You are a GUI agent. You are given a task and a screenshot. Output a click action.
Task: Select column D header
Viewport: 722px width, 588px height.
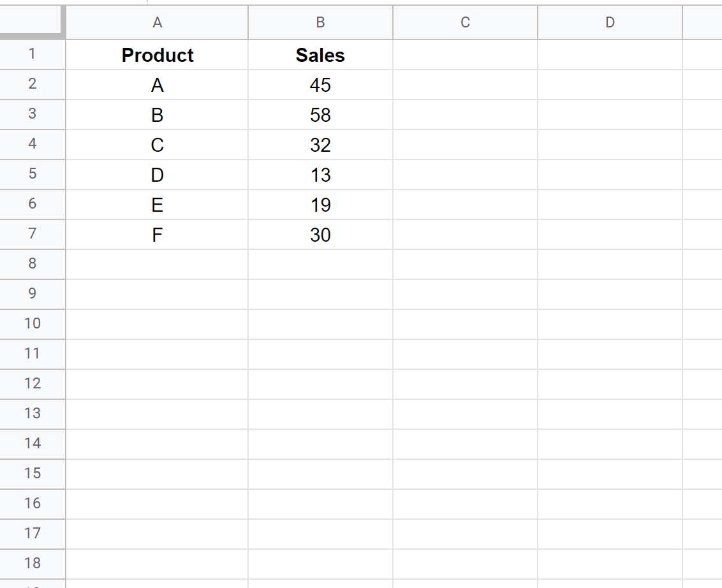coord(610,22)
